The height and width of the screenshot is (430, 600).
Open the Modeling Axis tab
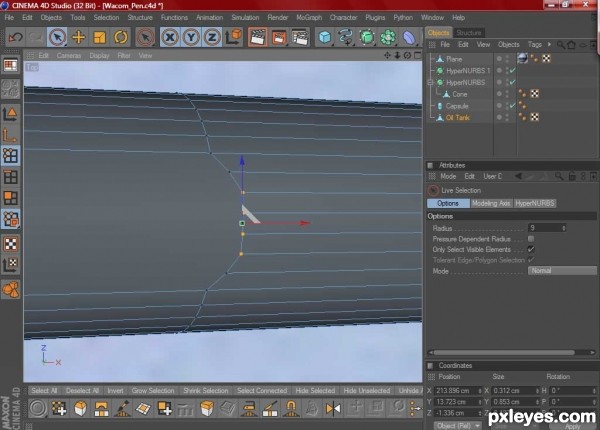click(491, 203)
